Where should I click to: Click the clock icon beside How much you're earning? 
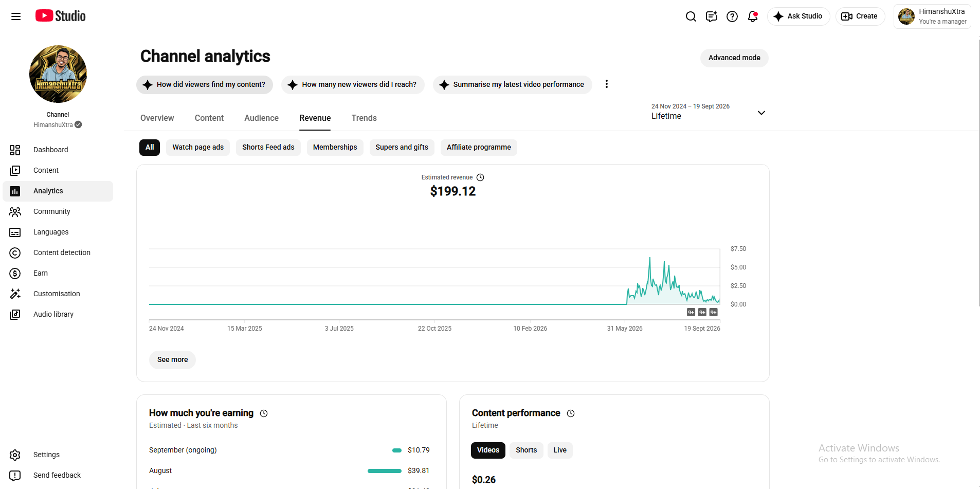coord(264,413)
